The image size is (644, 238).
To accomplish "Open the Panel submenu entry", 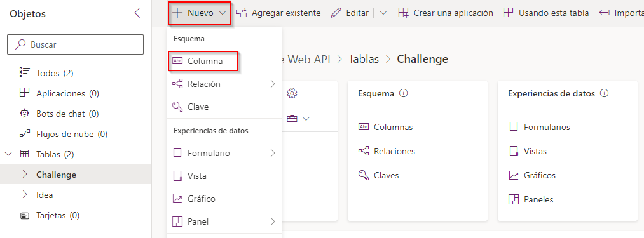I will point(224,221).
